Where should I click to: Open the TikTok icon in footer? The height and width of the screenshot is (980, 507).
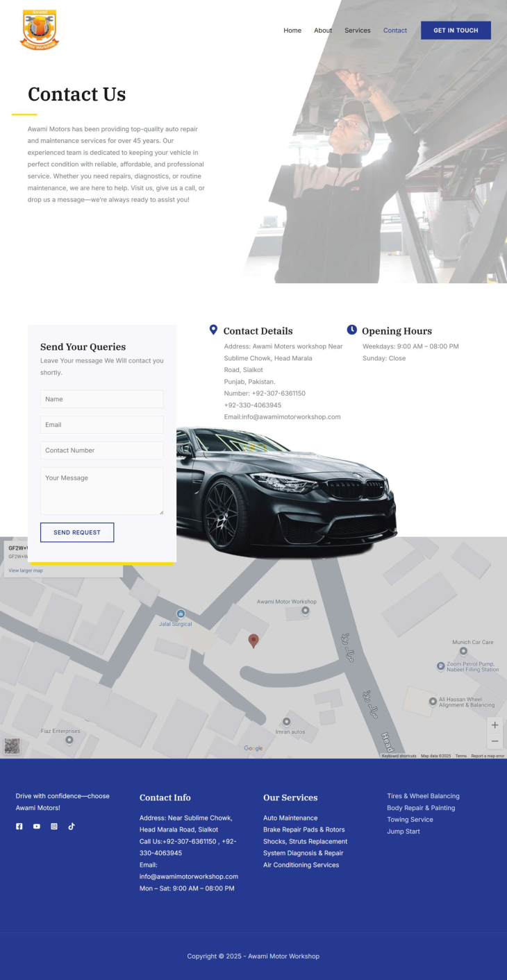point(72,826)
